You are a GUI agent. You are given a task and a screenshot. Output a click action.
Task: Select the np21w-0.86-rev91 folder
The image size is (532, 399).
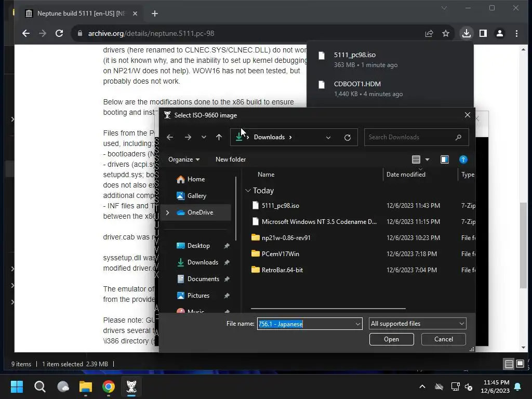286,238
